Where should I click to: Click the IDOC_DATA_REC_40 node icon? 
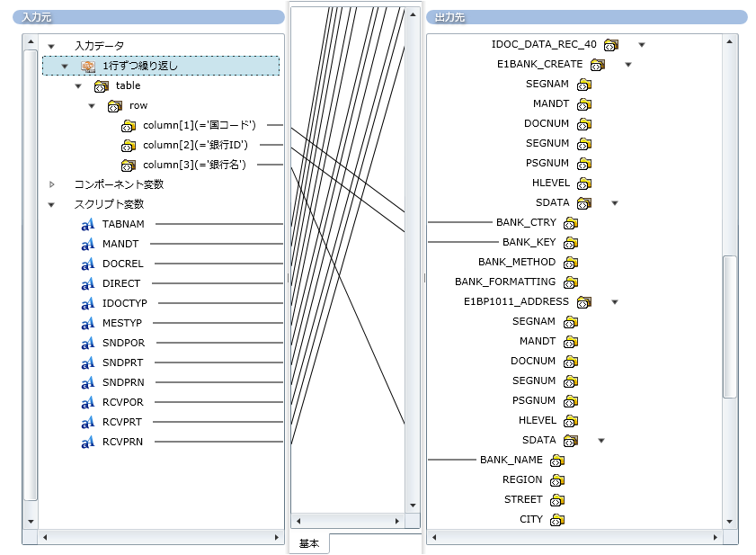point(611,45)
